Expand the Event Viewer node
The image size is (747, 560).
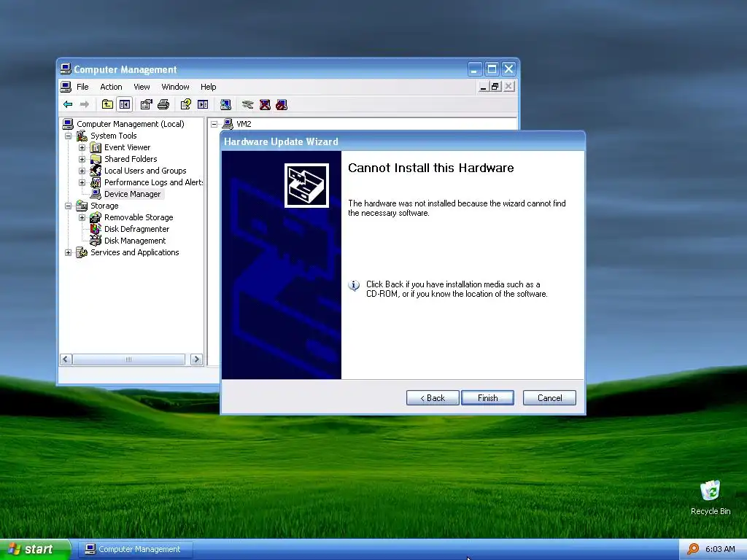click(x=82, y=147)
